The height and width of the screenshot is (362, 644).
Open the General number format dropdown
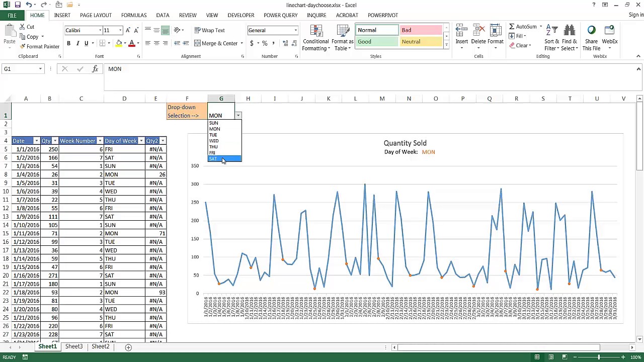point(295,30)
